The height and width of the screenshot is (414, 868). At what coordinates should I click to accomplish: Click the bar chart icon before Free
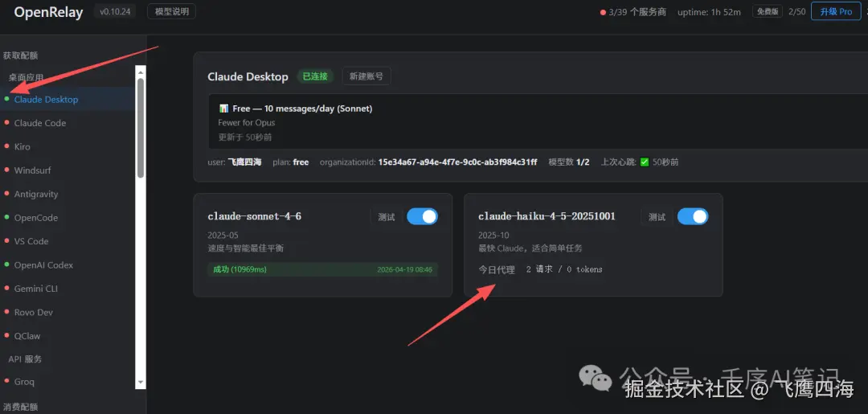(x=223, y=109)
